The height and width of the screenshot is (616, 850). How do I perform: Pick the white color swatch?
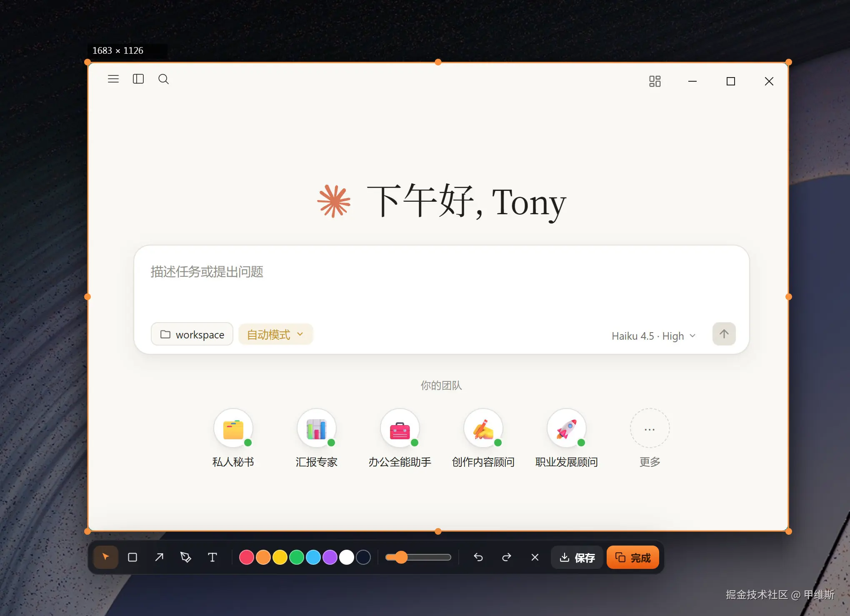click(x=347, y=557)
